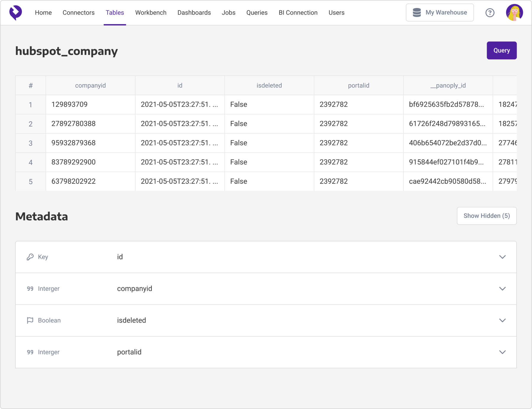This screenshot has height=409, width=532.
Task: Go to the Queries tab
Action: 257,13
